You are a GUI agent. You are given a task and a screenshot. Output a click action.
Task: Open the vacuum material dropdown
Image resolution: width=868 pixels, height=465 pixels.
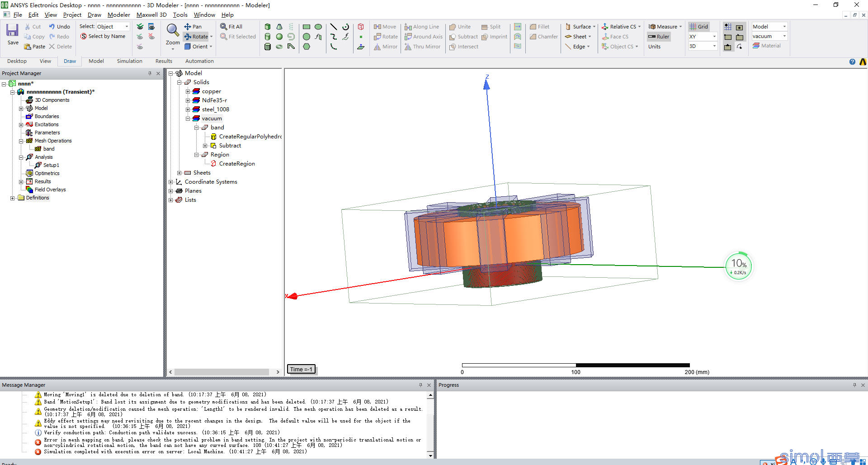769,37
